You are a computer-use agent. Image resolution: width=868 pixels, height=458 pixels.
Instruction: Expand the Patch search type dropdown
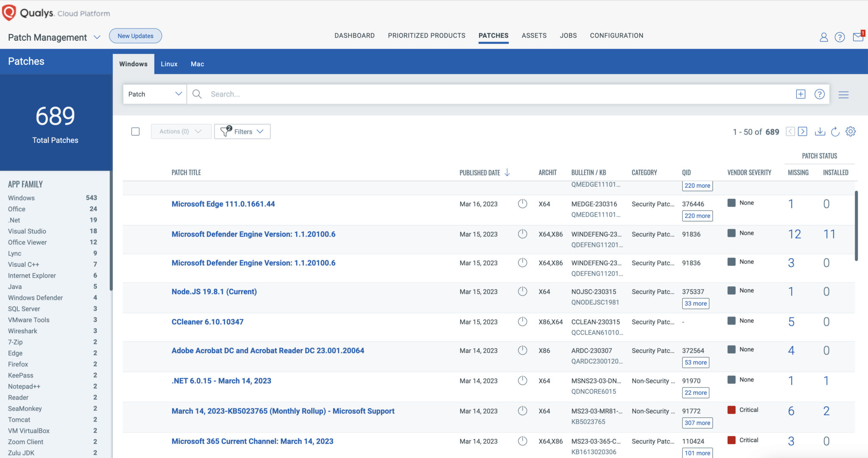[155, 94]
